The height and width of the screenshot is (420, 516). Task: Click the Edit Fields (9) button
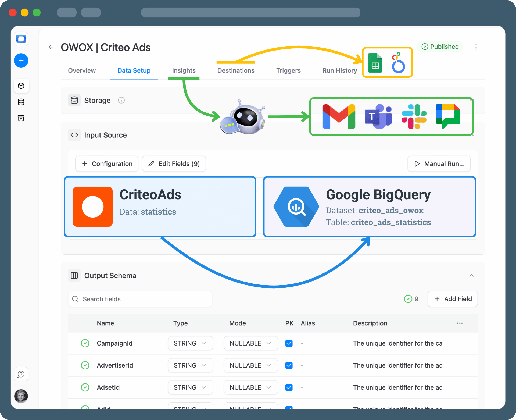174,164
